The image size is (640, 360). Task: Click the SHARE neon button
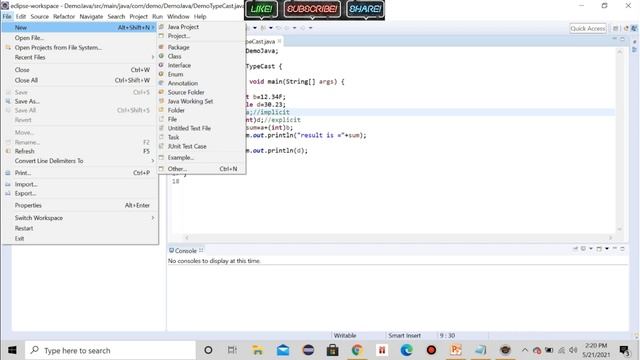365,9
